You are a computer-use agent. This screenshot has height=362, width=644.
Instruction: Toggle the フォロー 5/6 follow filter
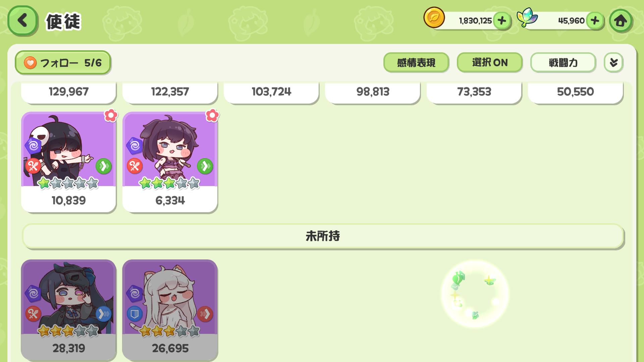(63, 63)
